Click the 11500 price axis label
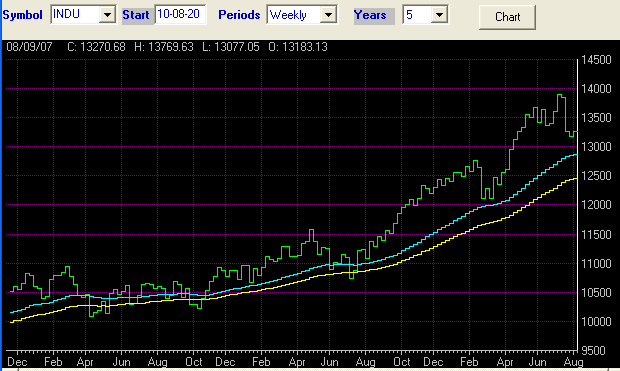Viewport: 620px width, 371px height. pos(596,235)
